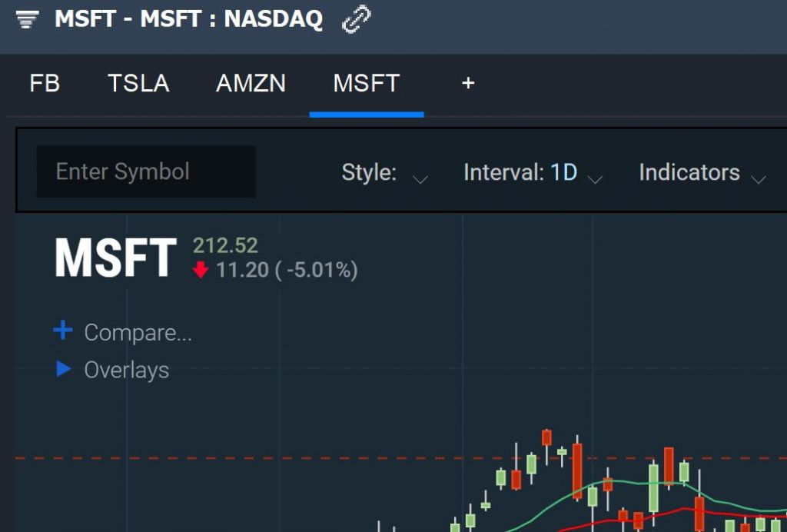The width and height of the screenshot is (787, 532).
Task: Switch to the AMZN tab
Action: (x=251, y=83)
